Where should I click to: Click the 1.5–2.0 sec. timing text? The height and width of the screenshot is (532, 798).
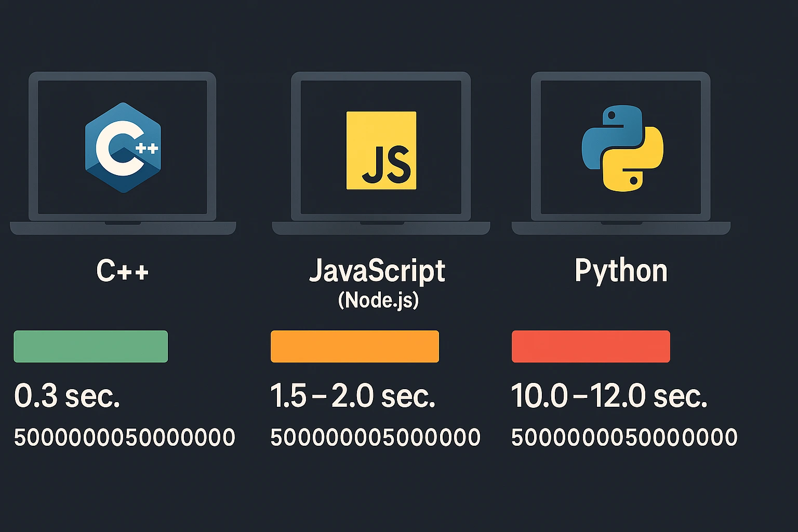(x=352, y=396)
